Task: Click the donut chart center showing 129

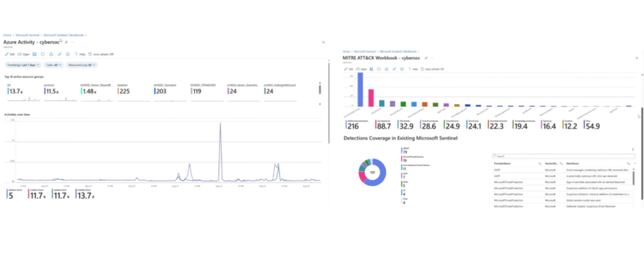Action: click(x=372, y=172)
